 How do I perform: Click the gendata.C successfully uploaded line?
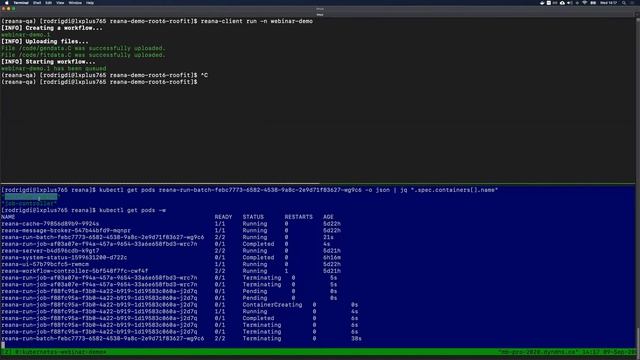click(x=83, y=48)
